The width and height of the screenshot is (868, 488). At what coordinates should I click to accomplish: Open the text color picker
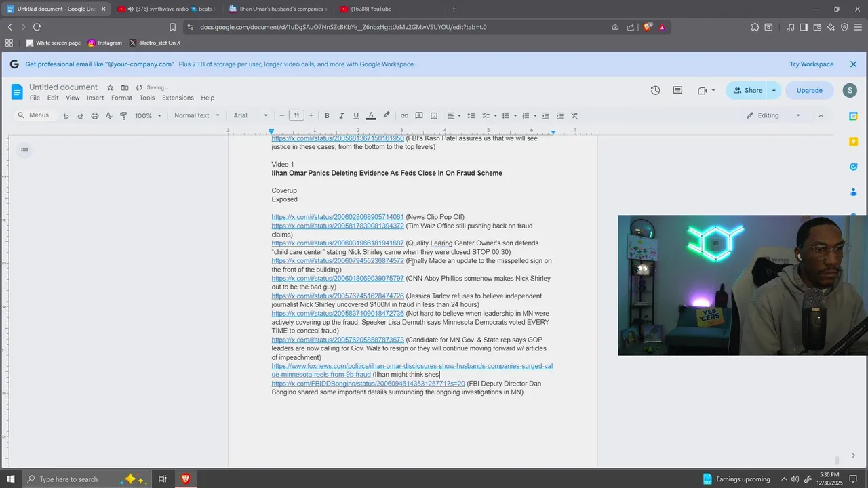(371, 116)
